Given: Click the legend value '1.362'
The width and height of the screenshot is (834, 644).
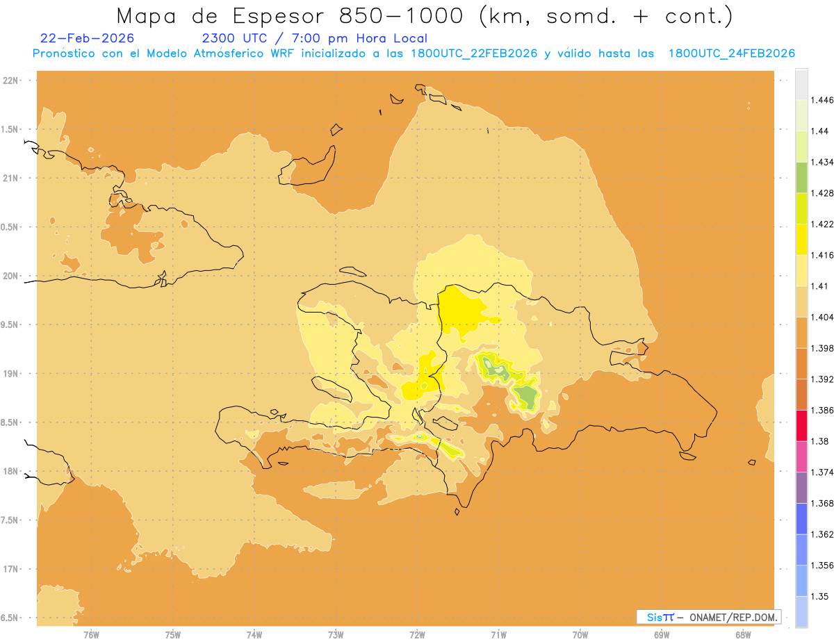Looking at the screenshot, I should tap(822, 534).
